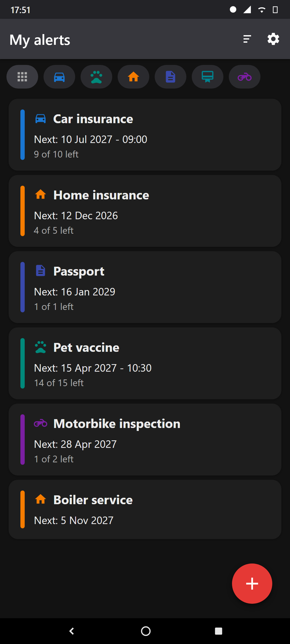Open the Passport alert card
The height and width of the screenshot is (644, 290).
tap(145, 287)
